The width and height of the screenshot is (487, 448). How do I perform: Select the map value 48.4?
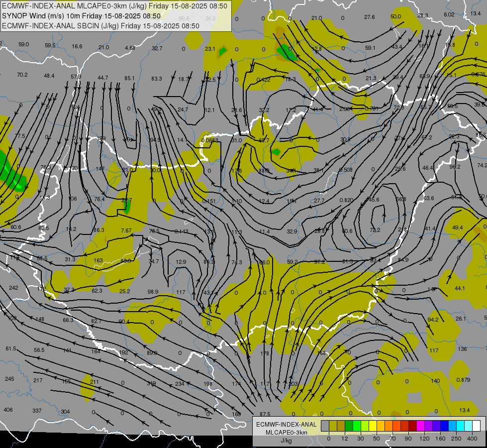tap(49, 76)
